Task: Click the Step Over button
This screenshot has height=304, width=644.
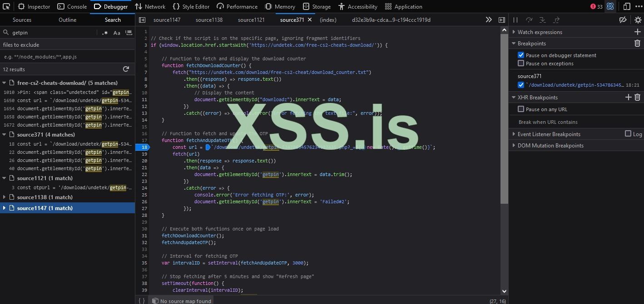Action: click(529, 20)
